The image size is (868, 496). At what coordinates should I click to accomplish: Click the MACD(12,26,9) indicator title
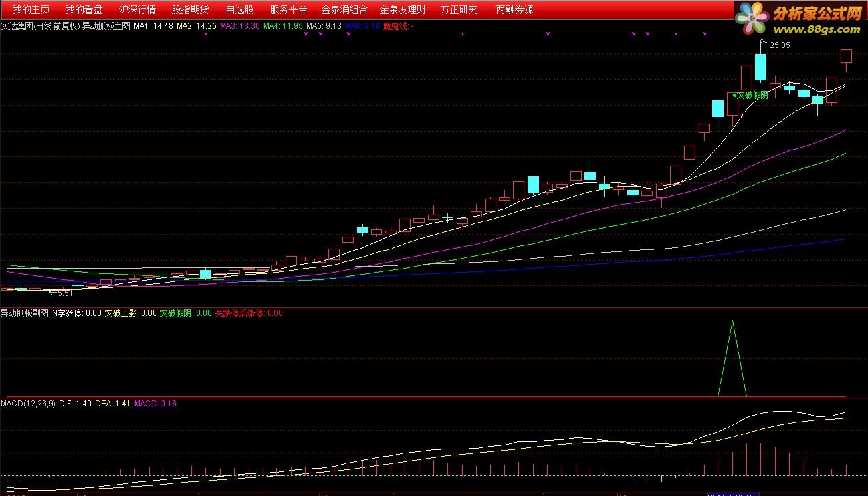pos(28,403)
